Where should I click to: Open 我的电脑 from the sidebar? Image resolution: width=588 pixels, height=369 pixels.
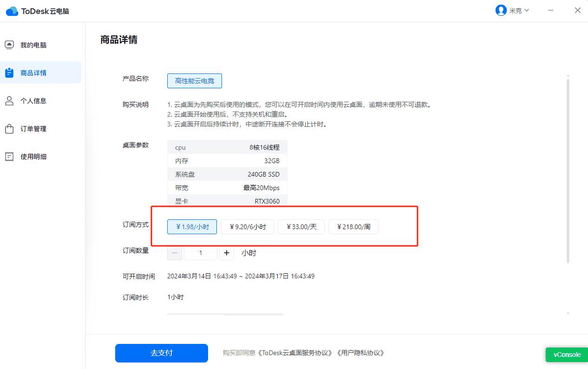[33, 45]
